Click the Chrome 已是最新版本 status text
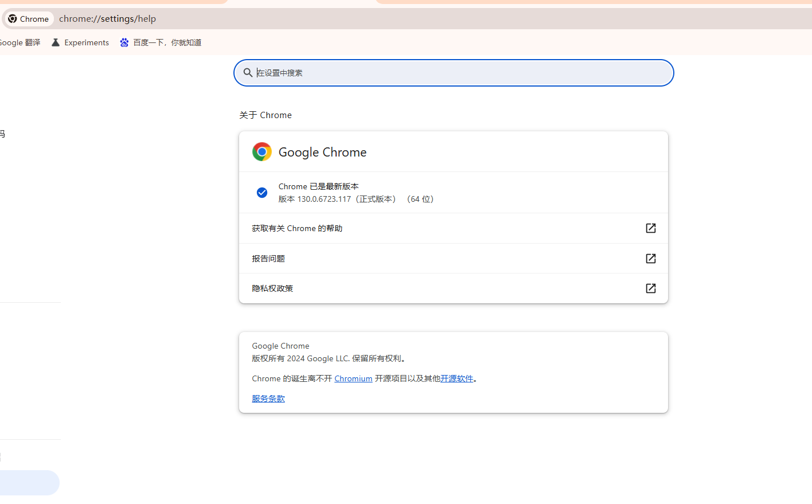This screenshot has height=504, width=812. (319, 186)
